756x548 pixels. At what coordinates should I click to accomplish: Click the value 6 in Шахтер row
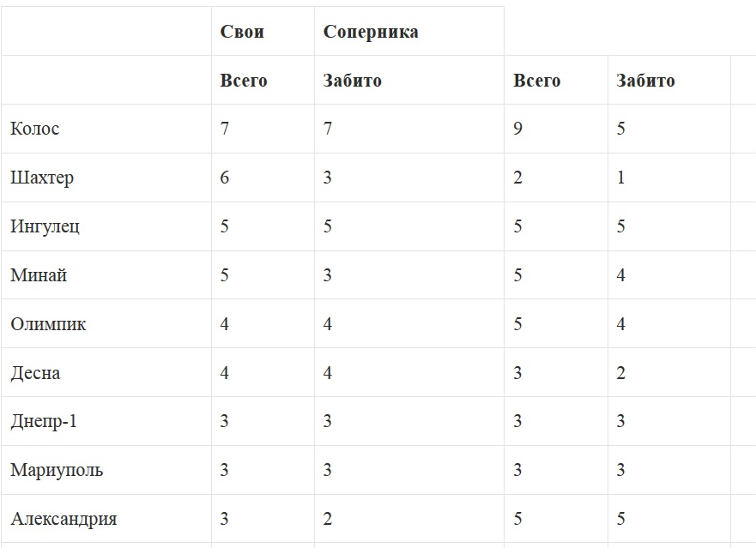pos(225,178)
